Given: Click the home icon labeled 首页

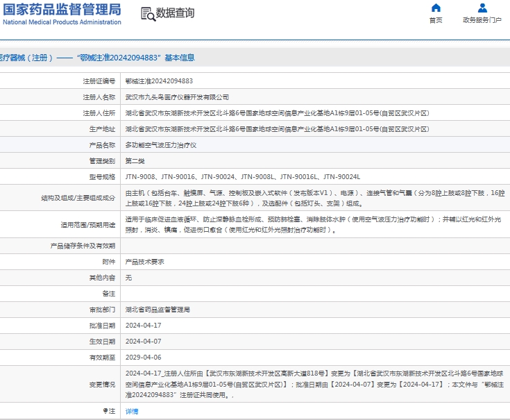Looking at the screenshot, I should (x=436, y=8).
